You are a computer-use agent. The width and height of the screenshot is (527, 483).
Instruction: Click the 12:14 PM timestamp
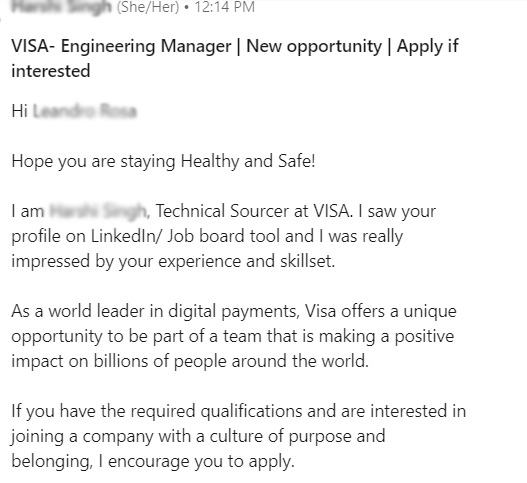[225, 7]
